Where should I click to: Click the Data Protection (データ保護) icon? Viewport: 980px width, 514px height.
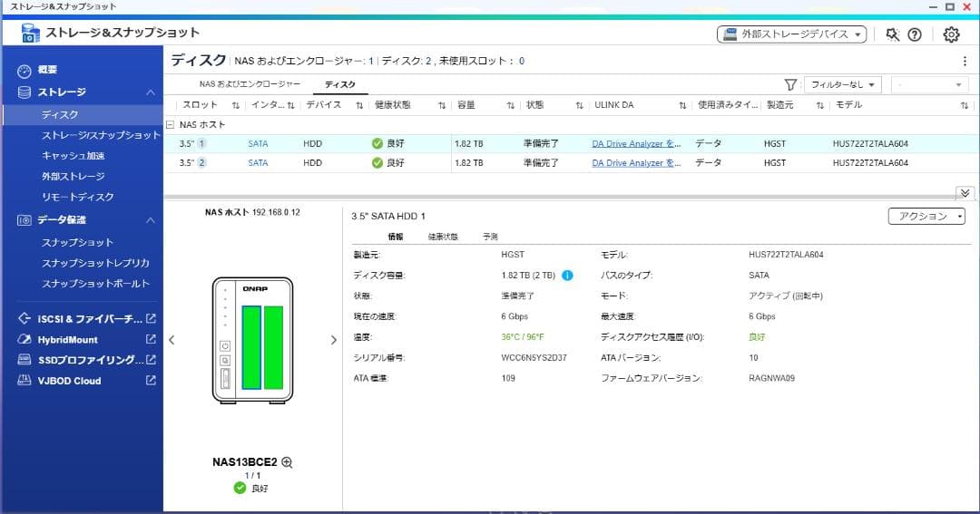tap(24, 220)
